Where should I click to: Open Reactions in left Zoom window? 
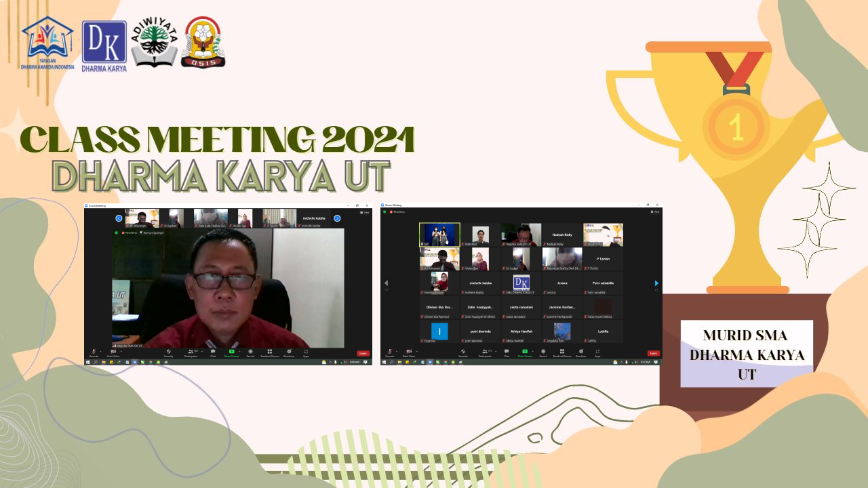pos(289,353)
